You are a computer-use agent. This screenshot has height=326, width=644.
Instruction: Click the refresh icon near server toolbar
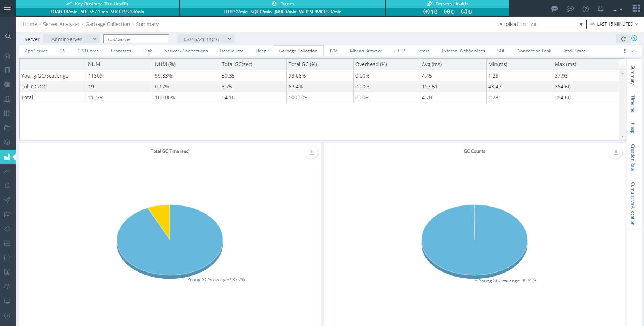pyautogui.click(x=623, y=39)
